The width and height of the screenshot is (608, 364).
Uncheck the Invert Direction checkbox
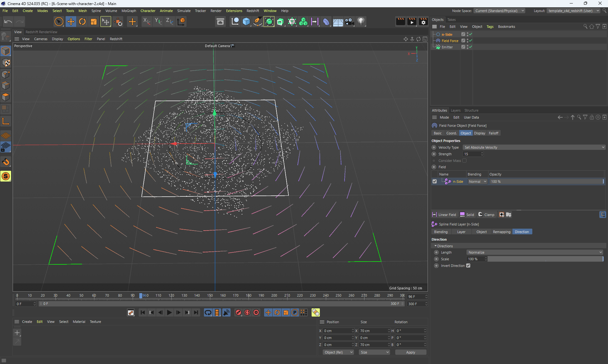(468, 266)
